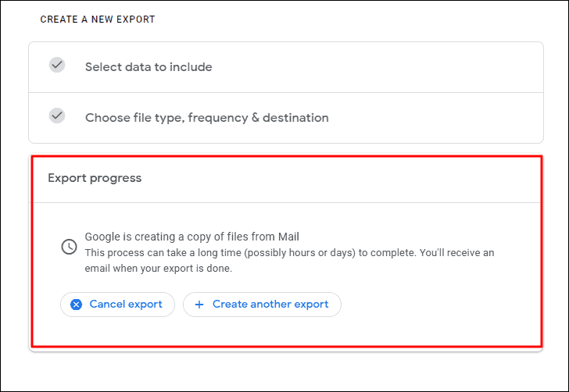Click the email when your export is done line
569x392 pixels.
coord(159,269)
